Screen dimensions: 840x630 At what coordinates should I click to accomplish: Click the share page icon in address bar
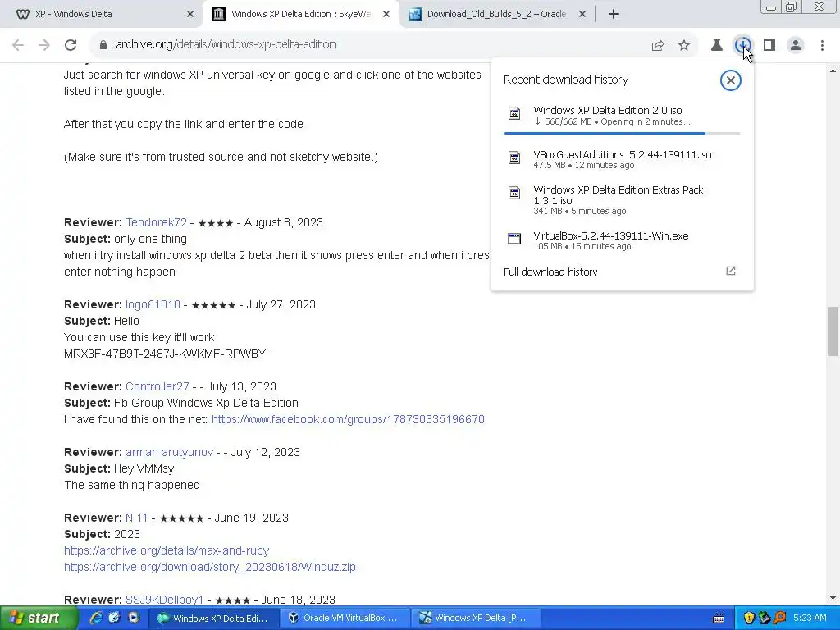click(x=658, y=46)
